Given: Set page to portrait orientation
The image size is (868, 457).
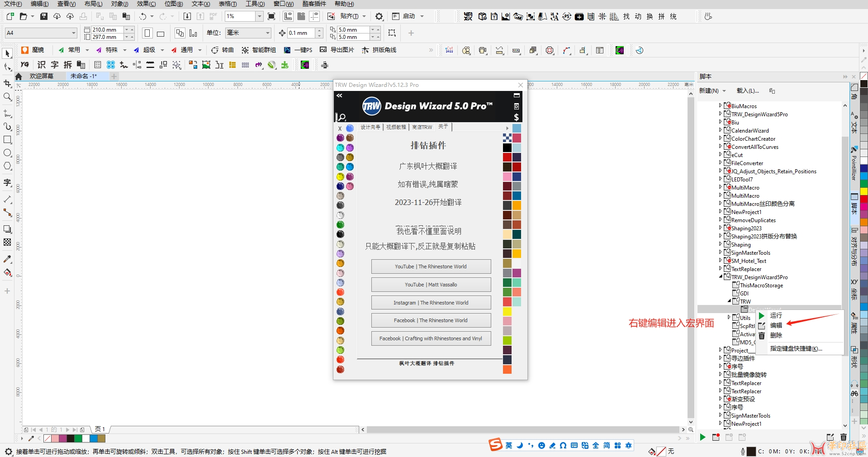Looking at the screenshot, I should (147, 33).
